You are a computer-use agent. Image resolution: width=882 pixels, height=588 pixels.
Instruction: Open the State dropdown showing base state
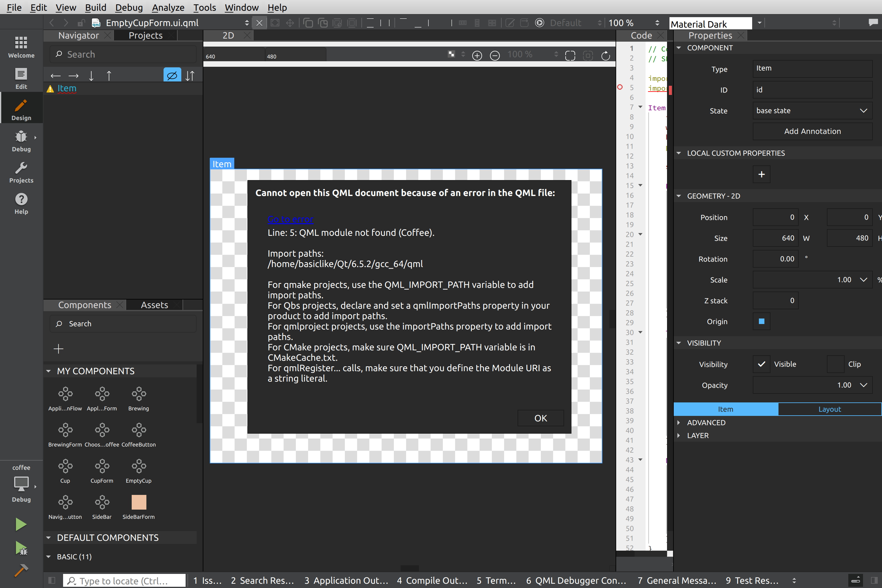click(812, 111)
